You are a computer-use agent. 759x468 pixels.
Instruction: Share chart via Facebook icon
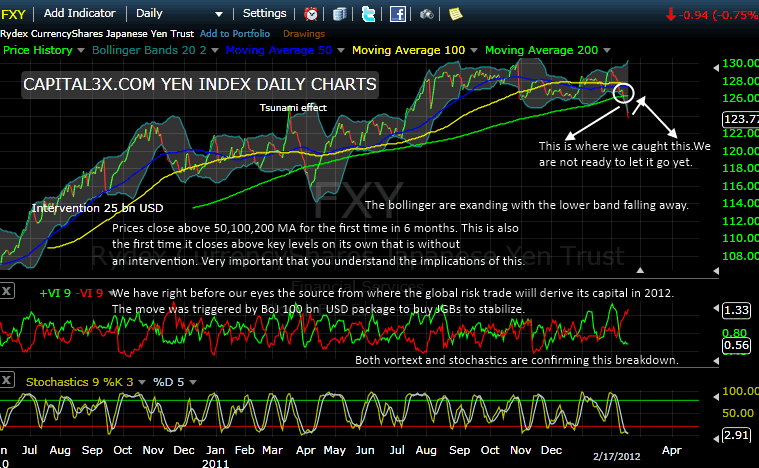pyautogui.click(x=397, y=14)
